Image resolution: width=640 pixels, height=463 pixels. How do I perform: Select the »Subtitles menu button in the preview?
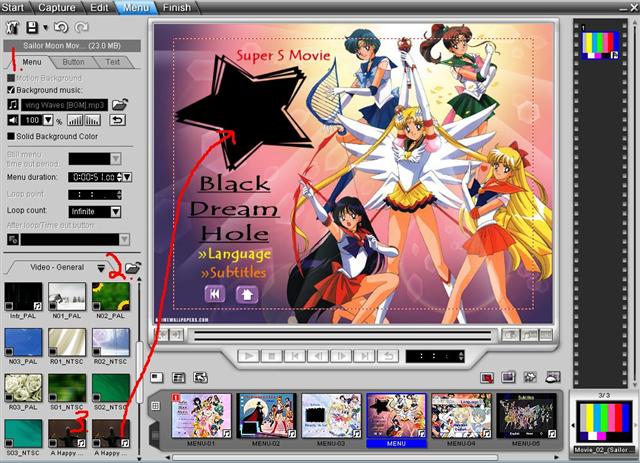coord(233,273)
